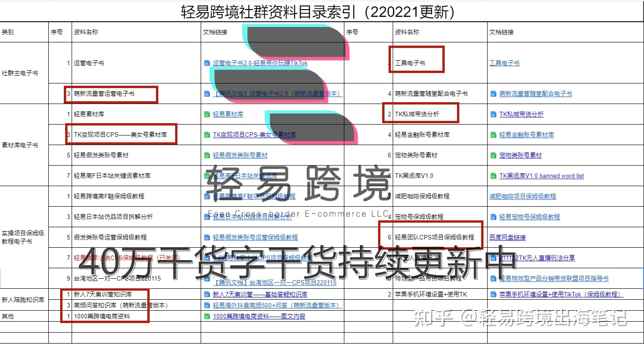Click the green sheet icon beside 轻易金融账号素材库
The height and width of the screenshot is (344, 644).
click(x=493, y=135)
